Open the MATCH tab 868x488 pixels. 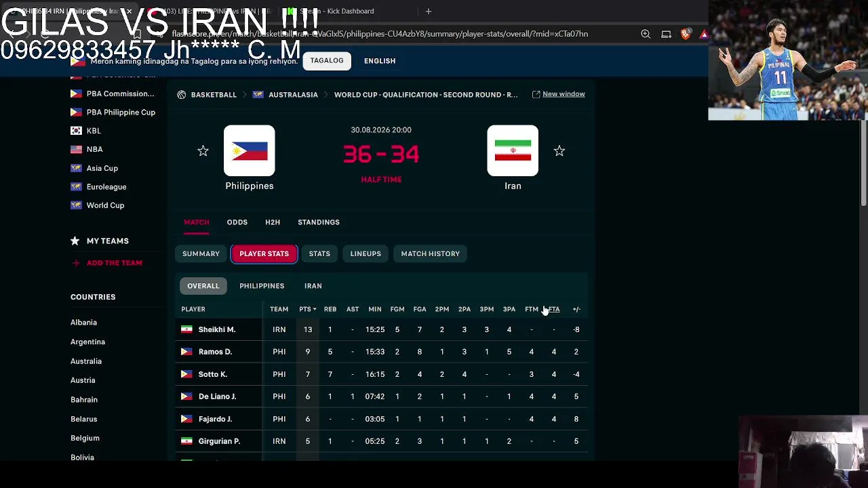point(197,222)
